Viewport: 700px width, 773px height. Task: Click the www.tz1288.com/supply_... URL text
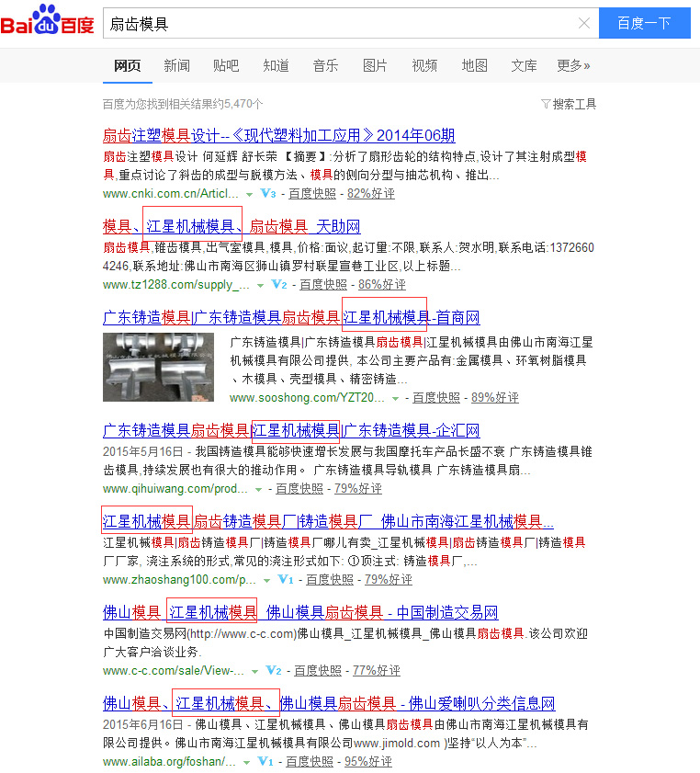(176, 284)
